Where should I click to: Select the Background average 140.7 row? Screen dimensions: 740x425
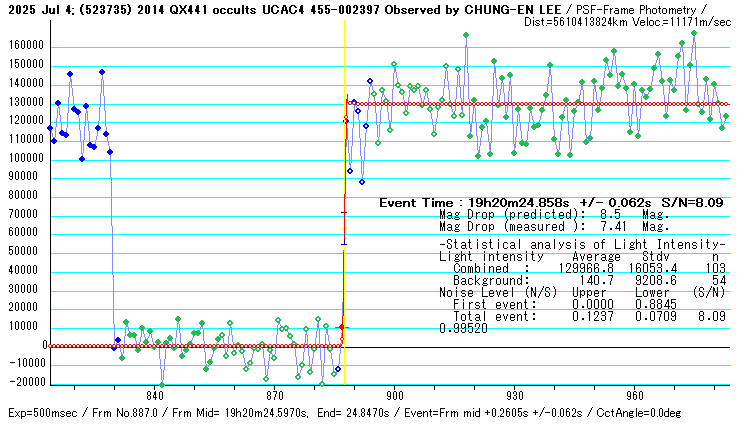(x=582, y=281)
